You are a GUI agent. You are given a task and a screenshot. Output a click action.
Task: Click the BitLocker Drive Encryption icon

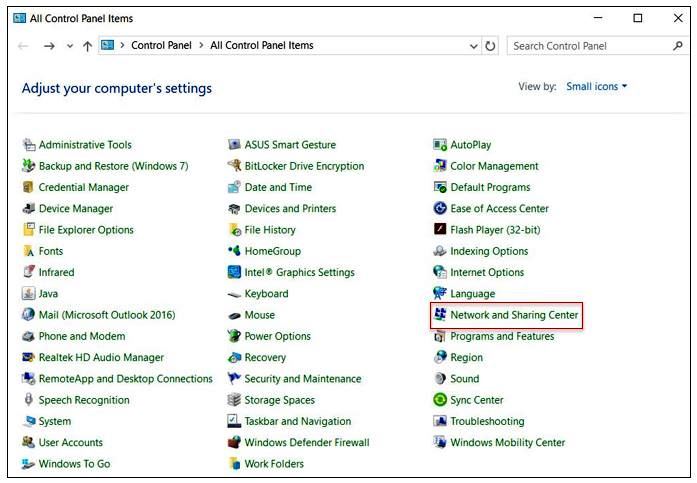[234, 166]
